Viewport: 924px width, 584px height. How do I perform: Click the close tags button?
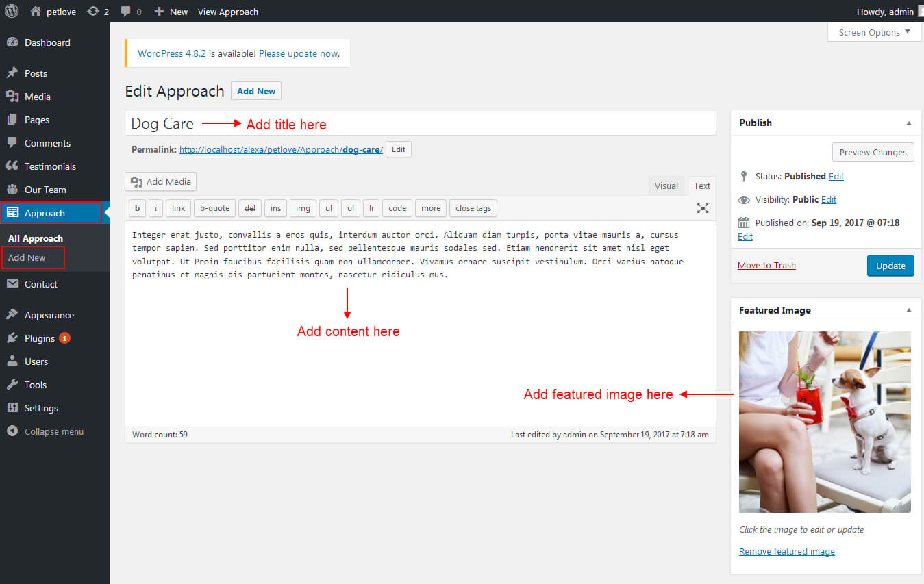click(473, 208)
